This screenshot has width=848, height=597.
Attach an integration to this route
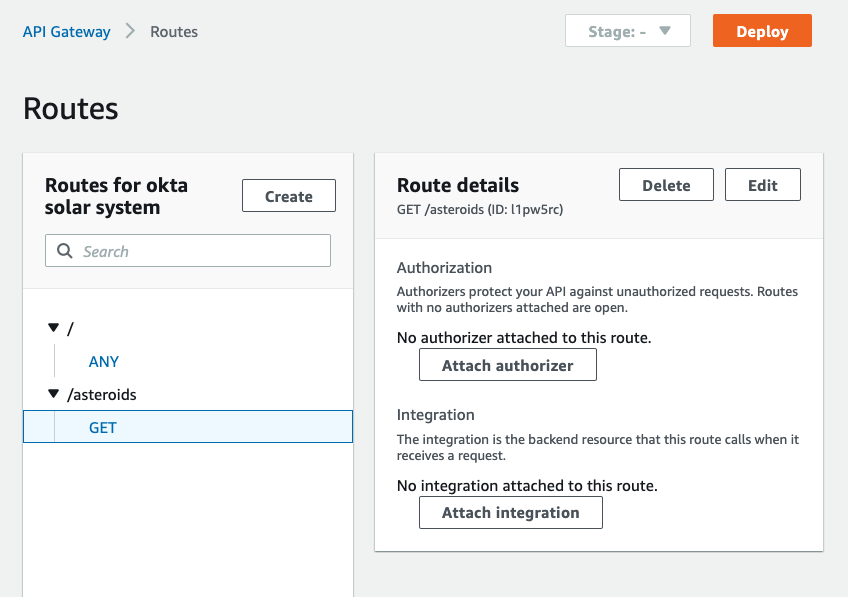[511, 513]
